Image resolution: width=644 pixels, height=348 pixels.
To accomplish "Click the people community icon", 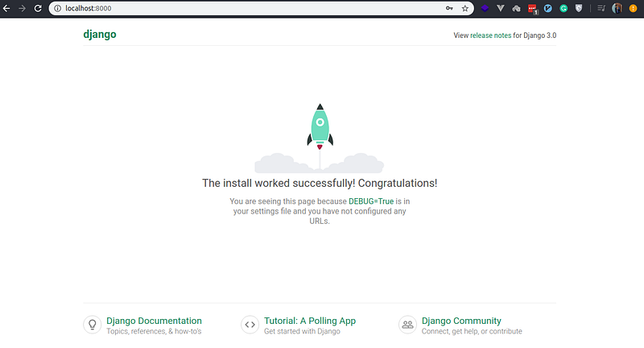I will [x=407, y=325].
